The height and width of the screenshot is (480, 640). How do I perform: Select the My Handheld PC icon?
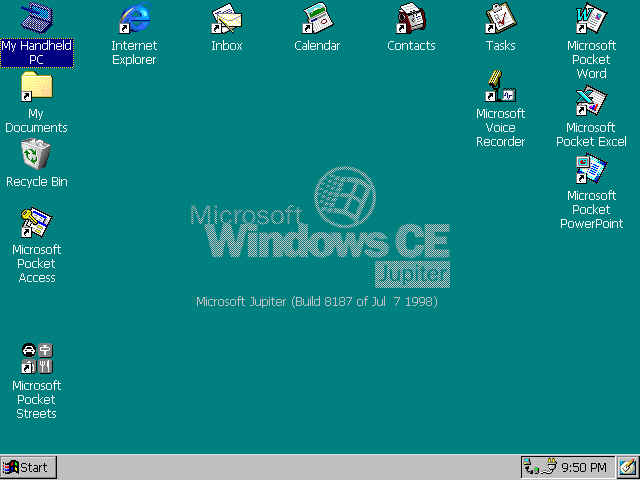pyautogui.click(x=37, y=17)
